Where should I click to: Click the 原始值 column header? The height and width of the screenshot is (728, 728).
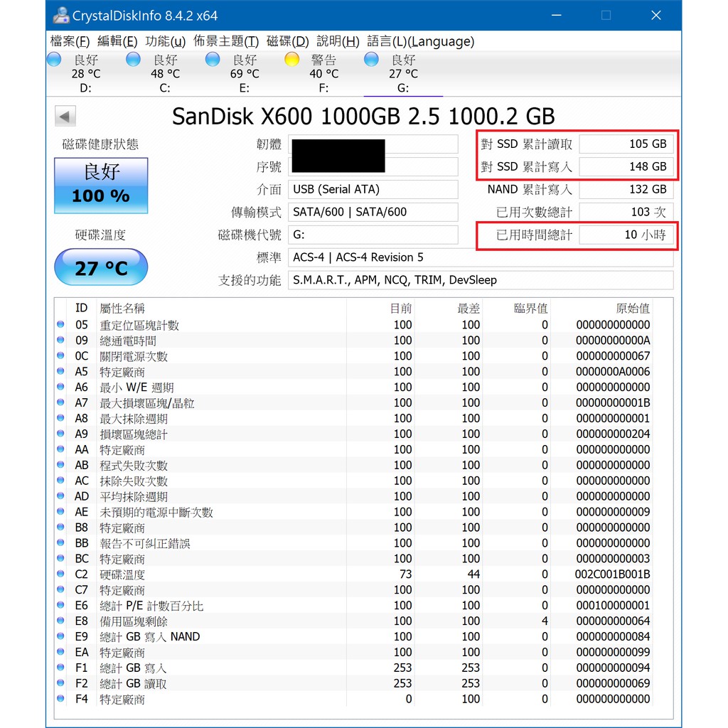tap(632, 308)
